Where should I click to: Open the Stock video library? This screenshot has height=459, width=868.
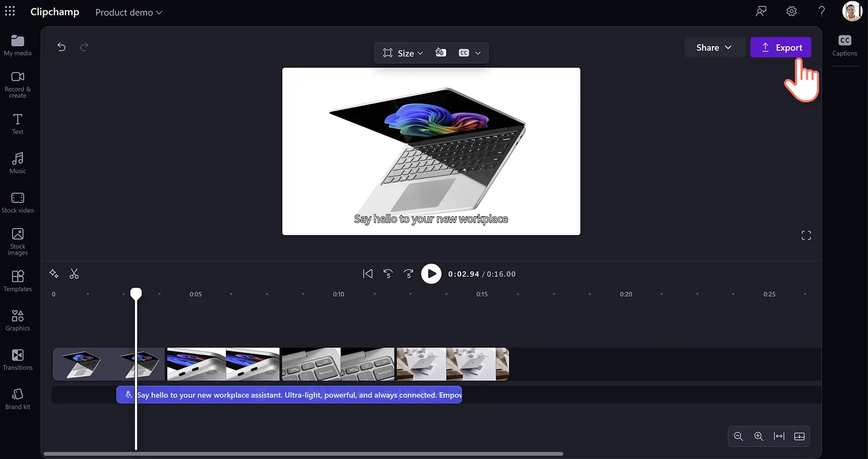17,203
